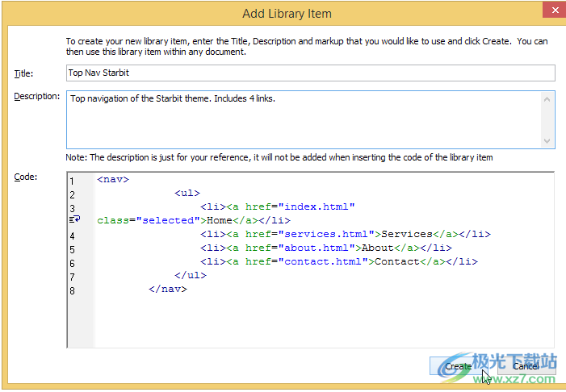The image size is (566, 392).
Task: Click the "contact.html" href value
Action: 323,261
